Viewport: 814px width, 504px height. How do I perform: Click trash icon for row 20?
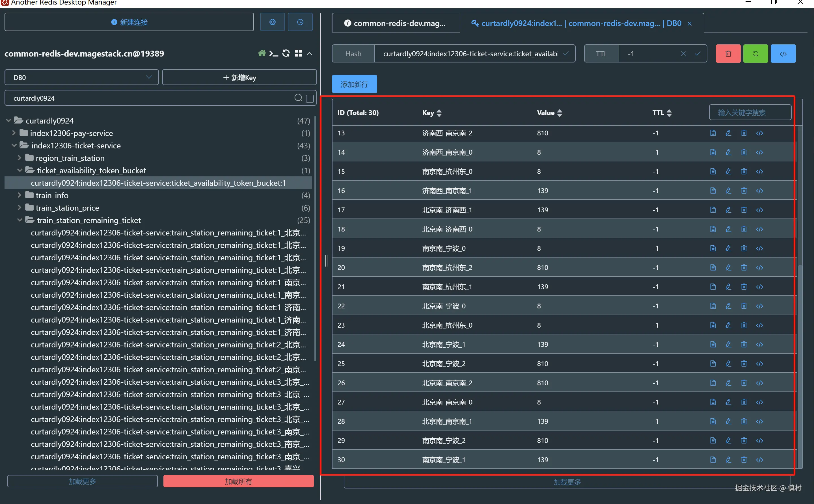(x=744, y=267)
